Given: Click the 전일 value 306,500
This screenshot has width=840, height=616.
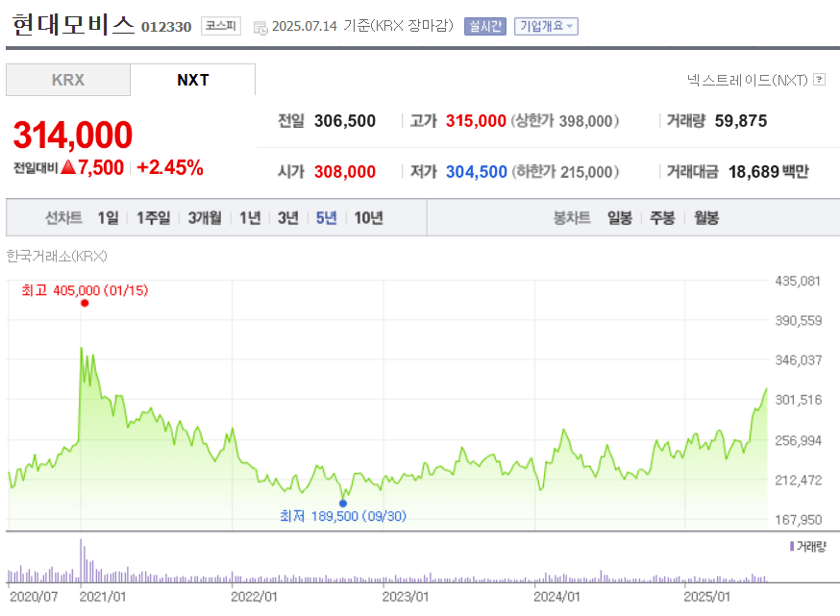Looking at the screenshot, I should [345, 121].
